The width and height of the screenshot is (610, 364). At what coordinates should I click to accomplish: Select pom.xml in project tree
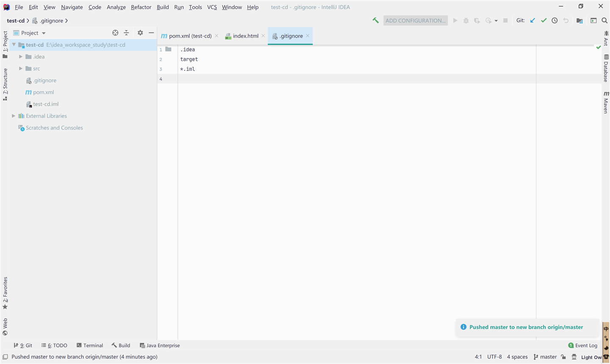click(43, 92)
